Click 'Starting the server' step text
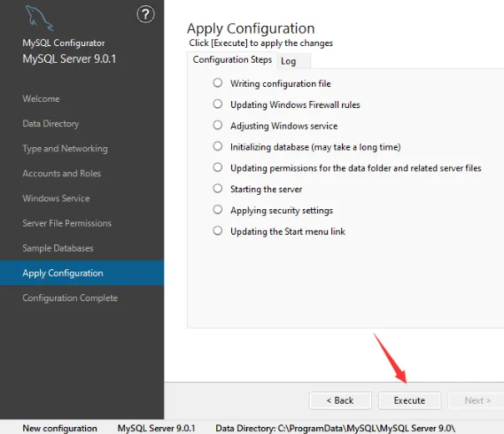Image resolution: width=504 pixels, height=434 pixels. (x=266, y=190)
